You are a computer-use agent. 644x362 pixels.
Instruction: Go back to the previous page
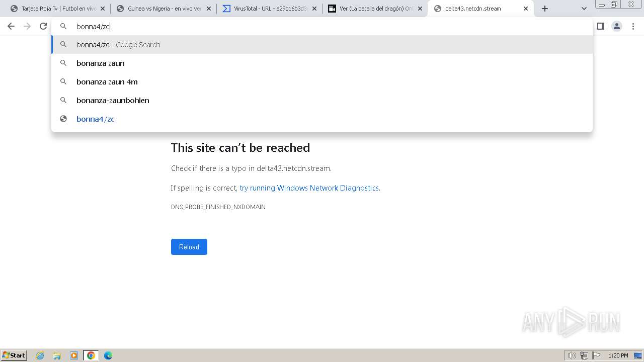(x=11, y=26)
